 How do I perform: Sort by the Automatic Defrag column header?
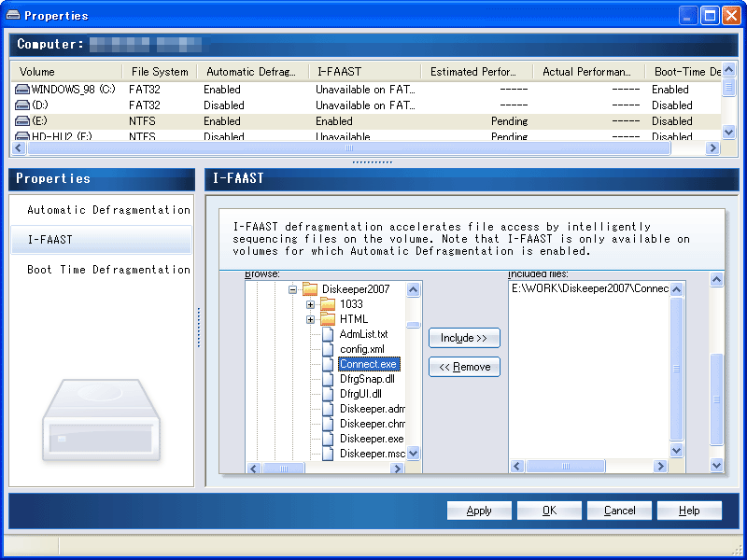pyautogui.click(x=253, y=72)
